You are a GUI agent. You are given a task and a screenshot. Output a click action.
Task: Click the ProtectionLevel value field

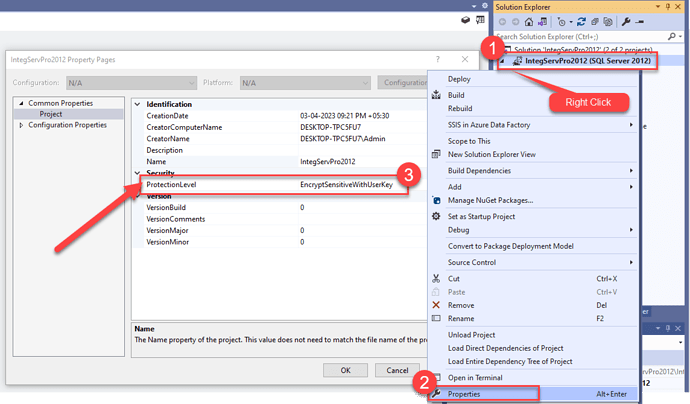tap(352, 185)
